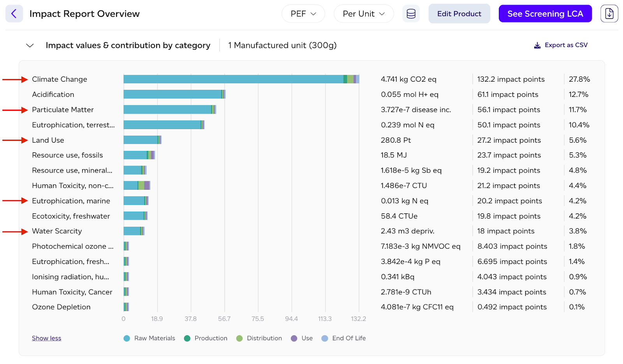Open the PEF method dropdown

[303, 14]
